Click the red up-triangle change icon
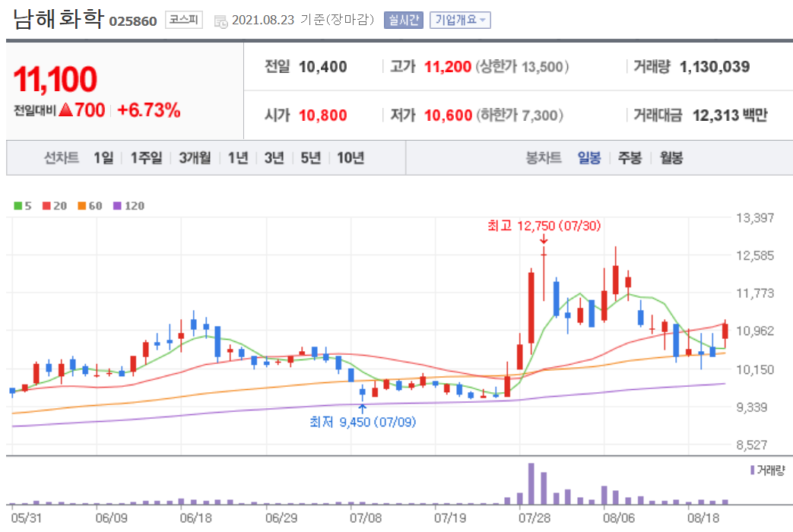793x532 pixels. point(65,109)
